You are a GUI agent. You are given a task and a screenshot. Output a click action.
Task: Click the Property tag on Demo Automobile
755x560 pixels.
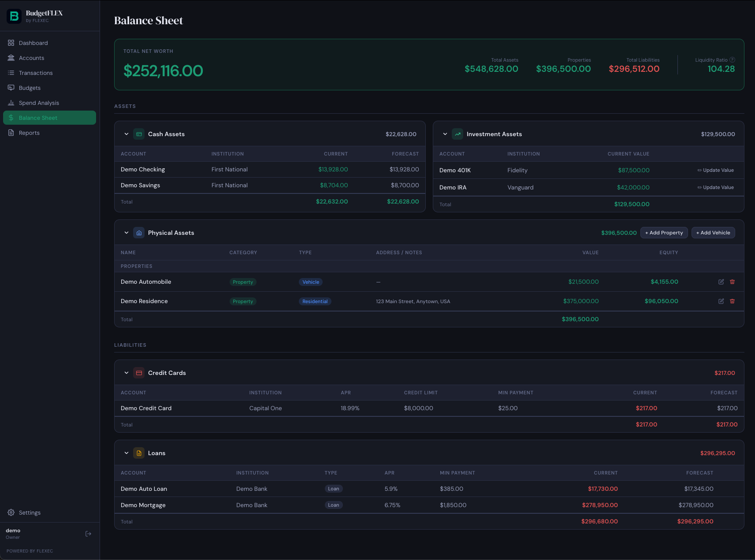coord(243,282)
